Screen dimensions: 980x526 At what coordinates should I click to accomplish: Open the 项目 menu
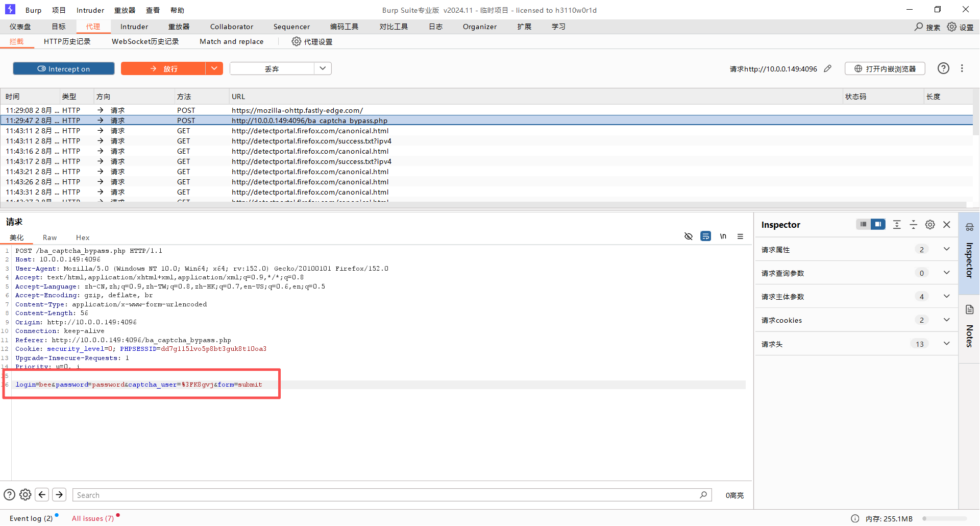(59, 10)
